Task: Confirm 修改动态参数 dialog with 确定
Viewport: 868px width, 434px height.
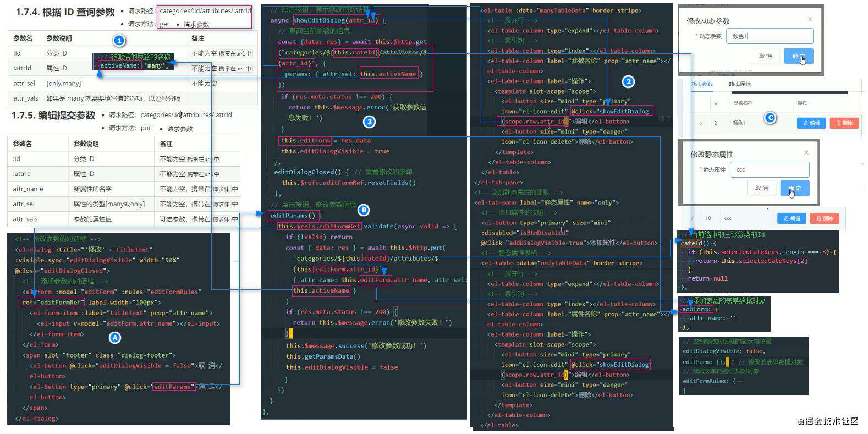Action: pos(799,56)
